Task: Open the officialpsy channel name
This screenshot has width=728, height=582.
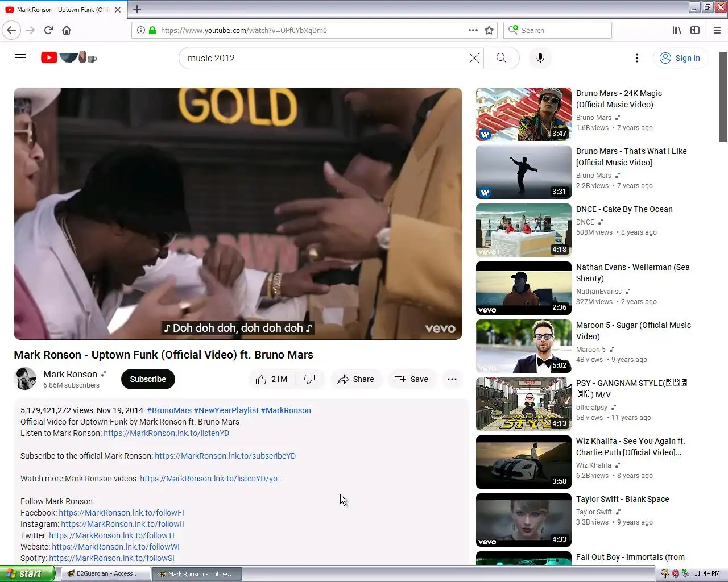Action: (591, 408)
